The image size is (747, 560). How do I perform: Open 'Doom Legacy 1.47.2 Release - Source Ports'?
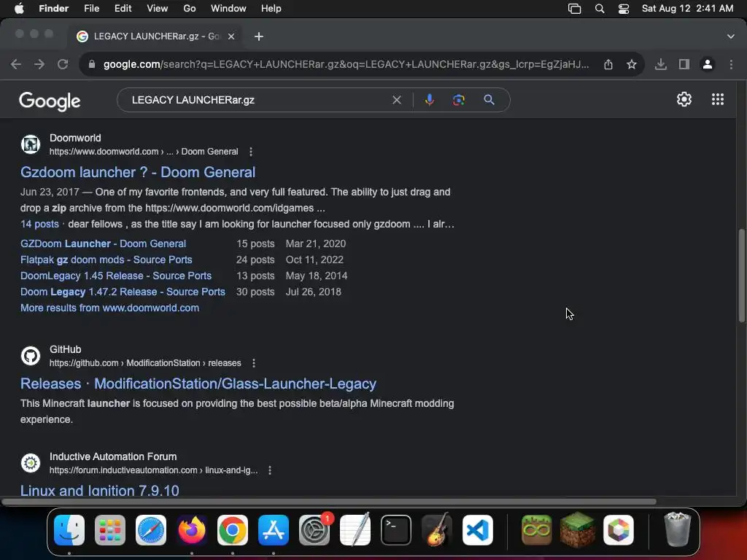(x=123, y=292)
